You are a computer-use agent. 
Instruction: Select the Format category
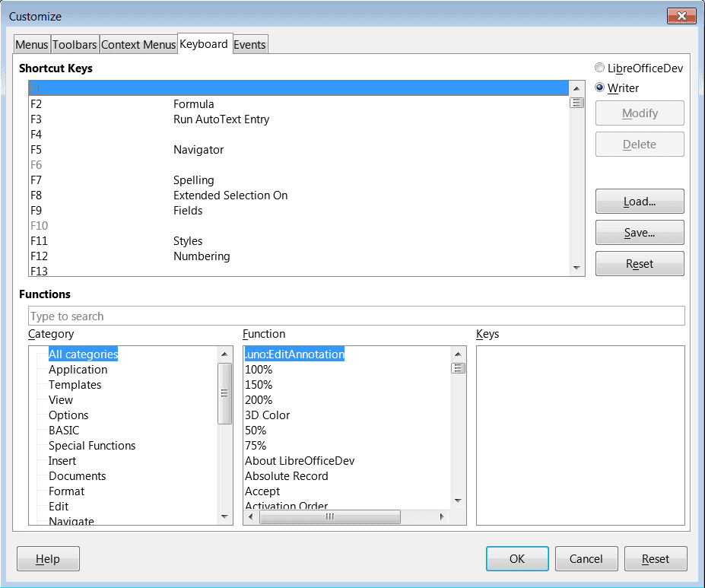click(x=66, y=491)
